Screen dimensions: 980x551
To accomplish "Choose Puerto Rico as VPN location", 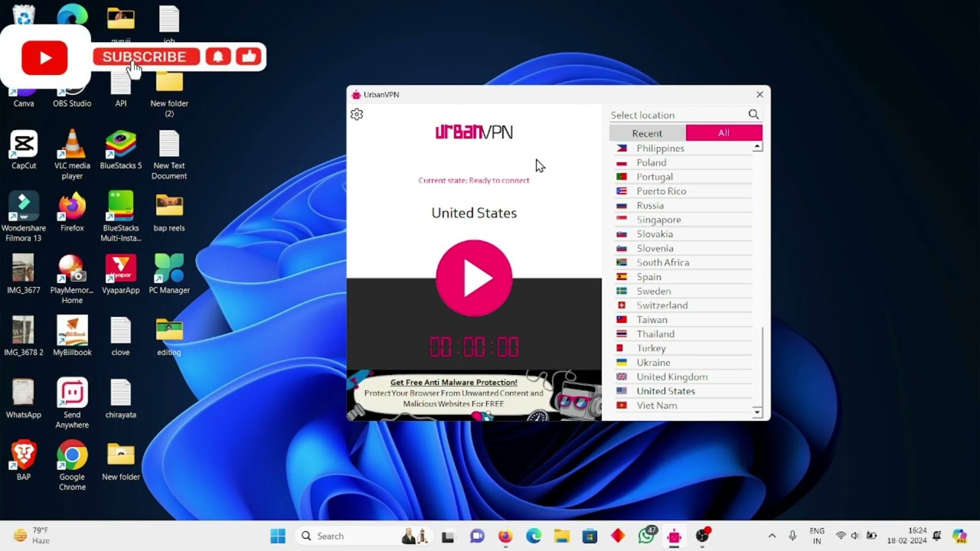I will tap(684, 191).
